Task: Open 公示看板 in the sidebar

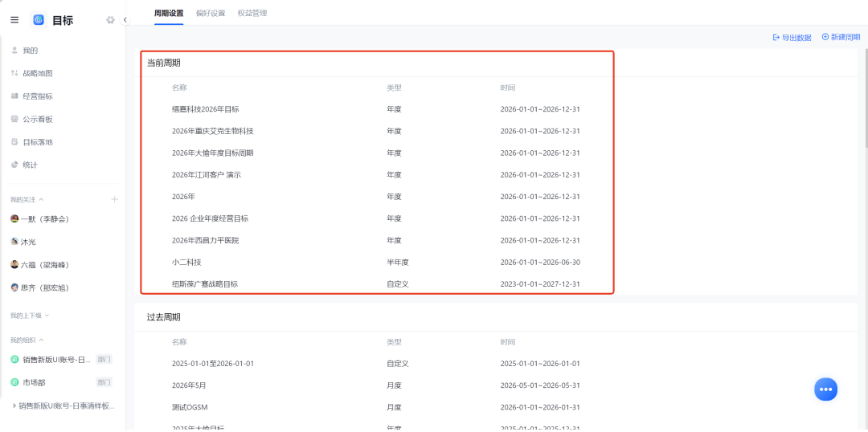Action: pyautogui.click(x=38, y=119)
